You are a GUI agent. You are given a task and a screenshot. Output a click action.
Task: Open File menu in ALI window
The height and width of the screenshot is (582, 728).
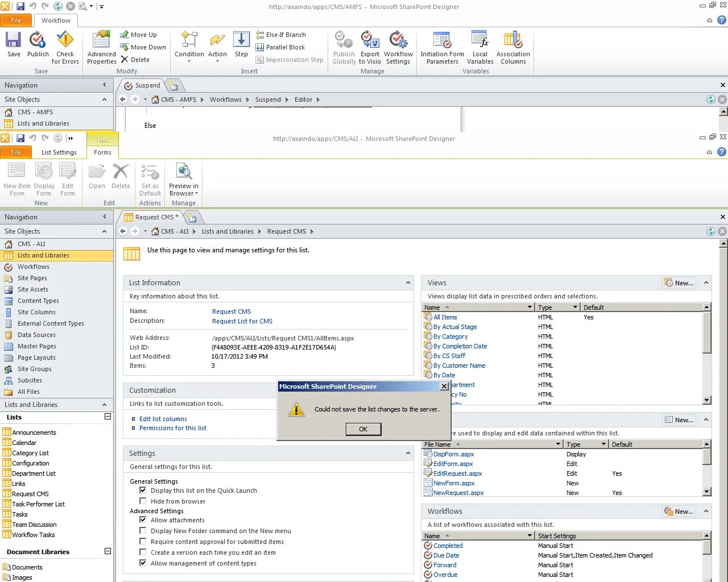click(x=16, y=152)
